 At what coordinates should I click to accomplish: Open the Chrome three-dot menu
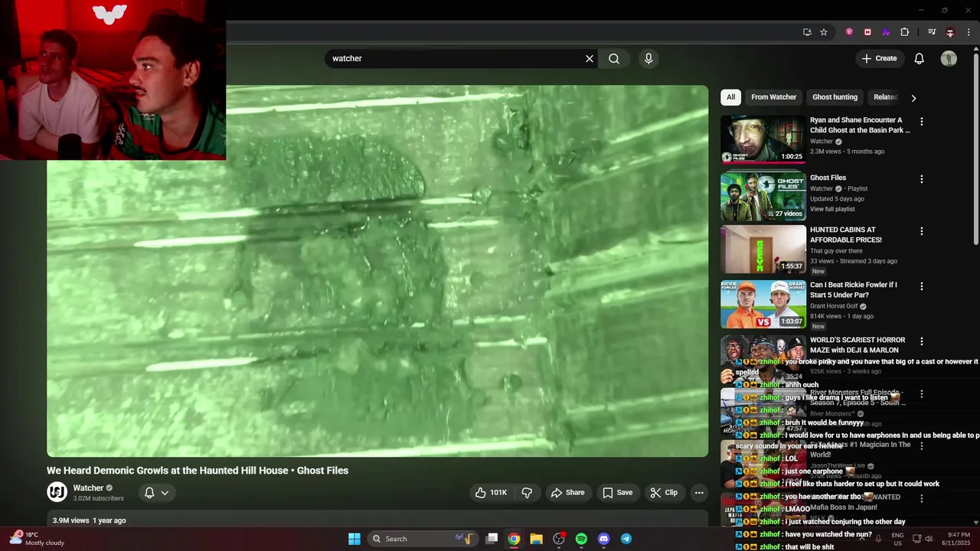[969, 32]
